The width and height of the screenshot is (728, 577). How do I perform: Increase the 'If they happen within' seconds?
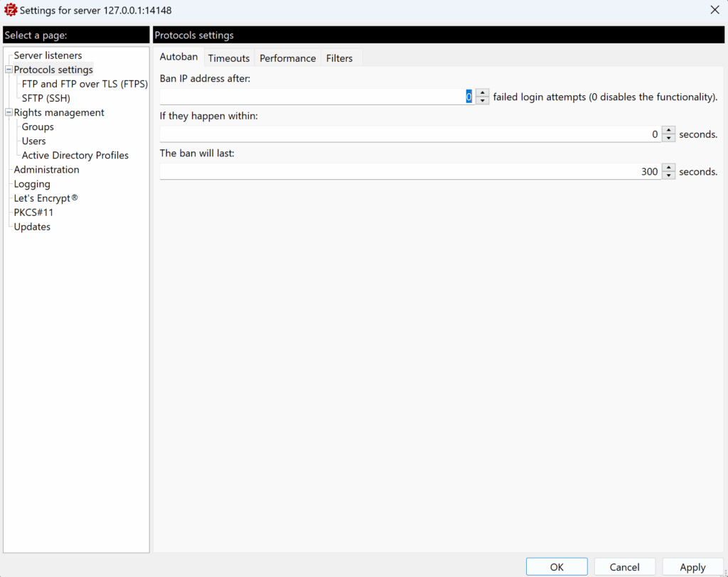(x=668, y=130)
